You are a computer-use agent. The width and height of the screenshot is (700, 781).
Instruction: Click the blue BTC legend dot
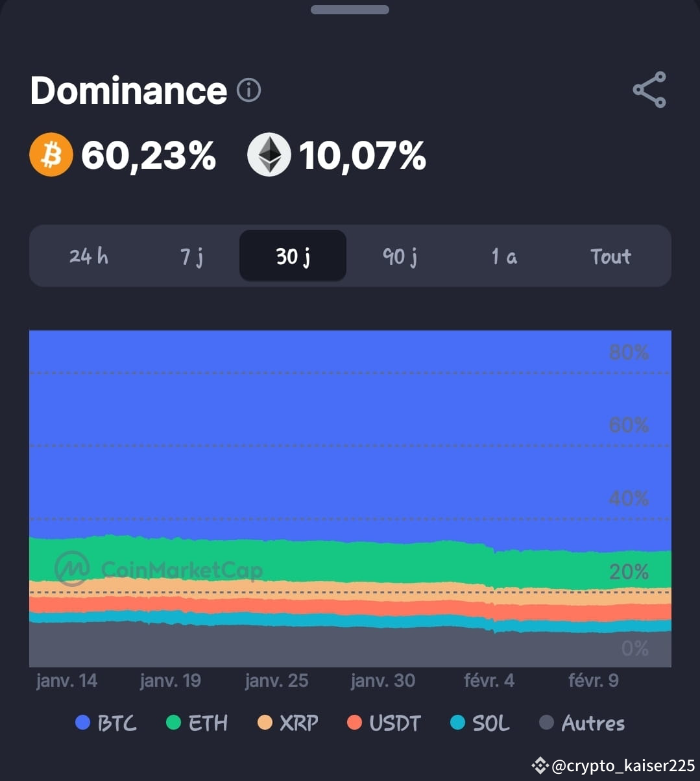[82, 723]
